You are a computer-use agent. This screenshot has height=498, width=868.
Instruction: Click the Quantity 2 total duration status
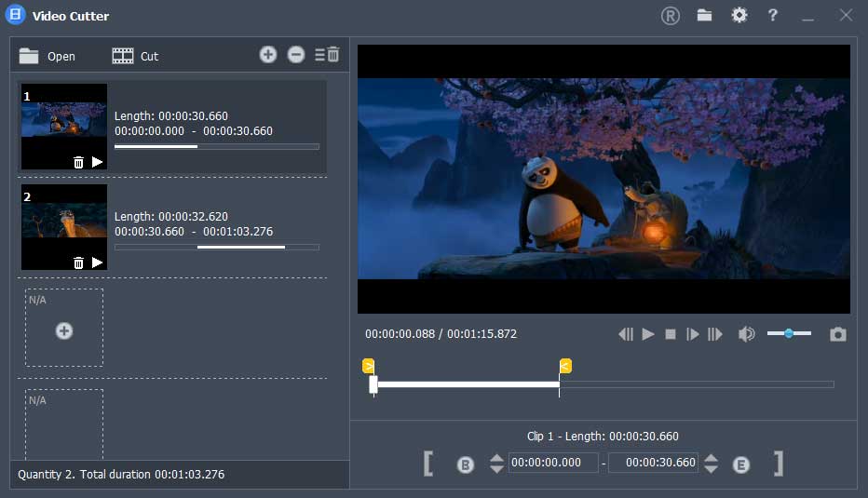[x=121, y=474]
